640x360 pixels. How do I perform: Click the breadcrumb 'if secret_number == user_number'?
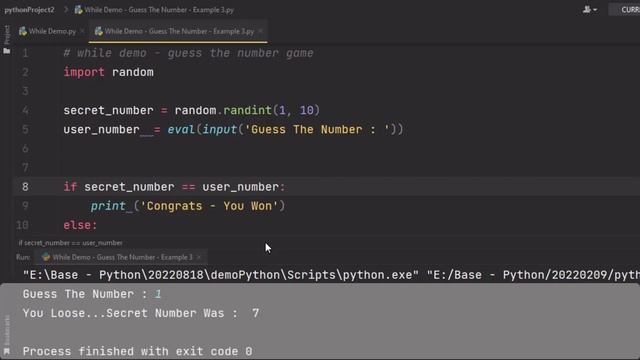pos(70,243)
